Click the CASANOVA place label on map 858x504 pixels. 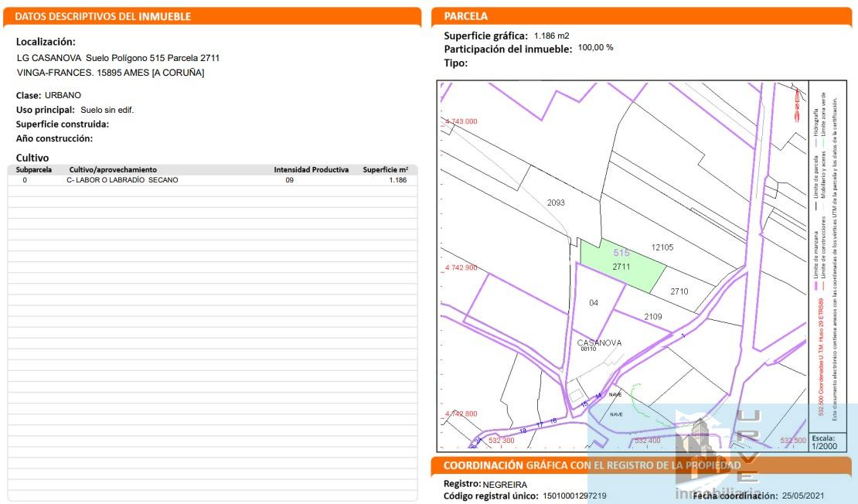[599, 342]
